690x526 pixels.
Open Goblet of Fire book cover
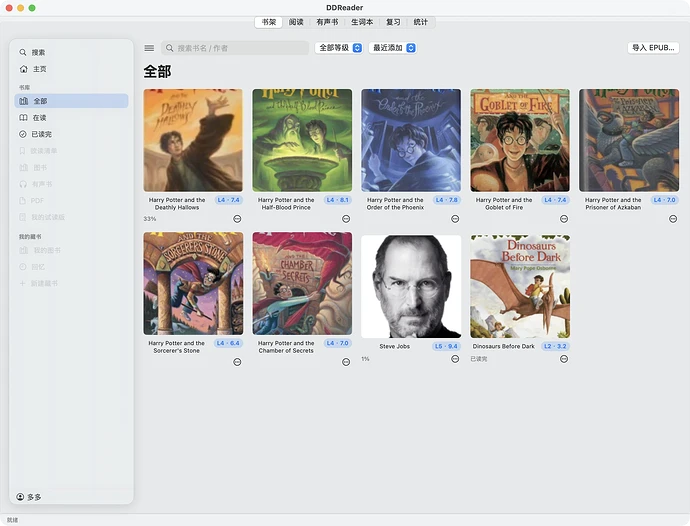[x=520, y=140]
